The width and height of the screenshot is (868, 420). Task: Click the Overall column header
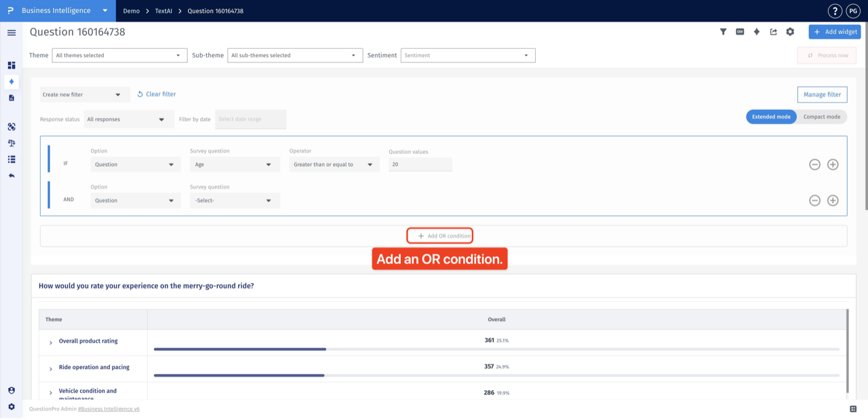(496, 320)
